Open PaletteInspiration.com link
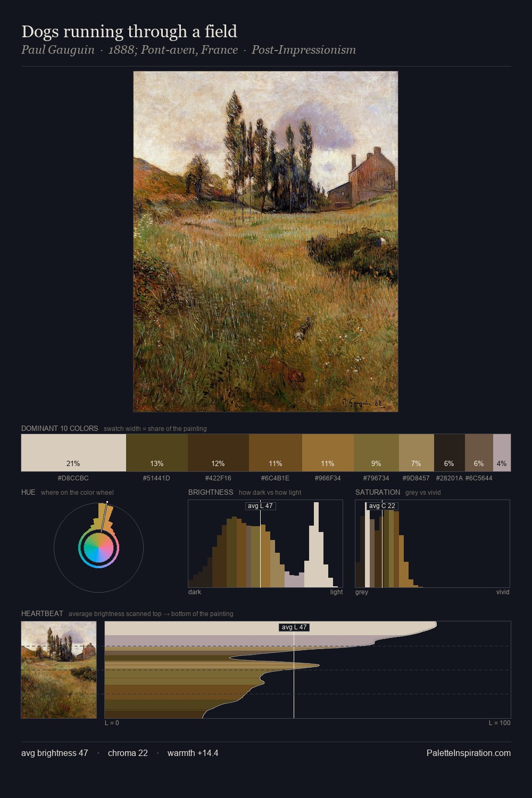Image resolution: width=532 pixels, height=798 pixels. (469, 753)
